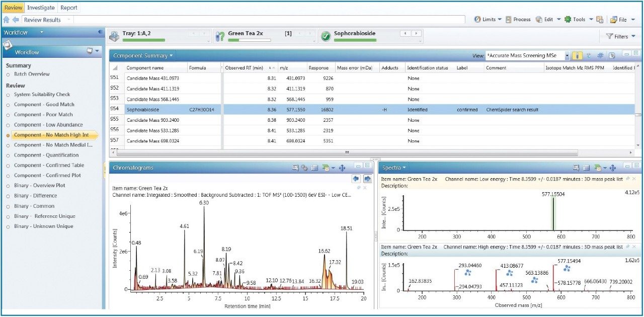Click the tray sample rack icon
This screenshot has height=317, width=644.
(115, 36)
